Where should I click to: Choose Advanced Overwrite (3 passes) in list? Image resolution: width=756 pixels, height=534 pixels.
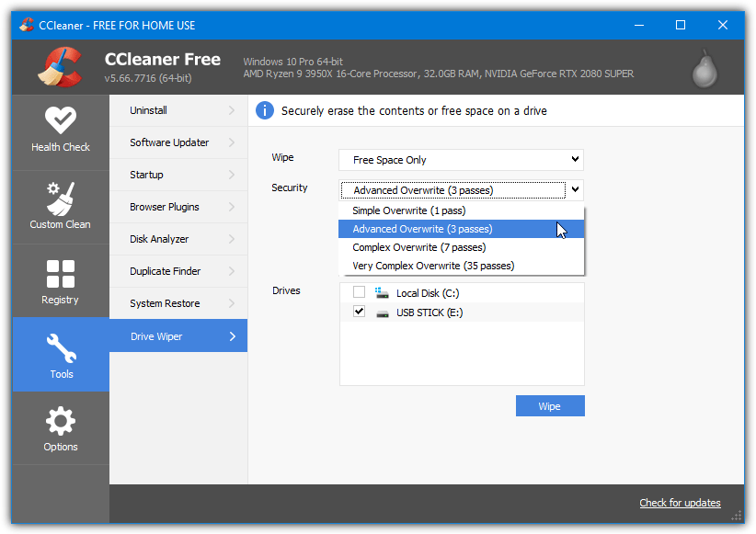[x=461, y=229]
